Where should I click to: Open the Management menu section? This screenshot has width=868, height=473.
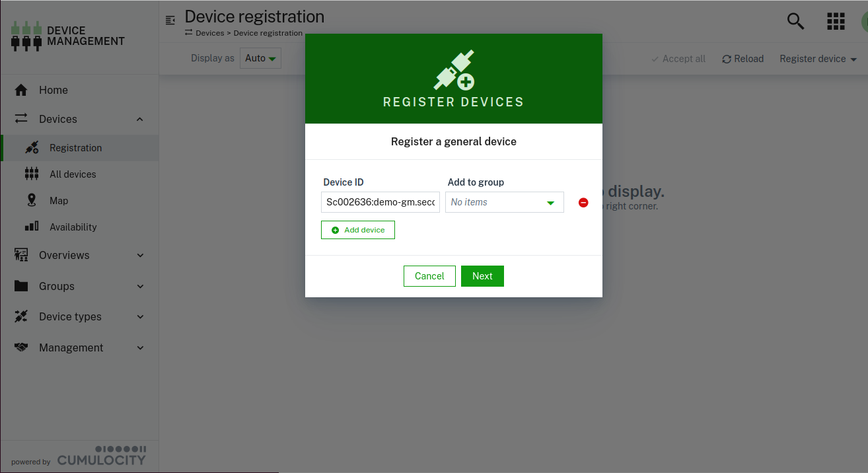(x=139, y=347)
